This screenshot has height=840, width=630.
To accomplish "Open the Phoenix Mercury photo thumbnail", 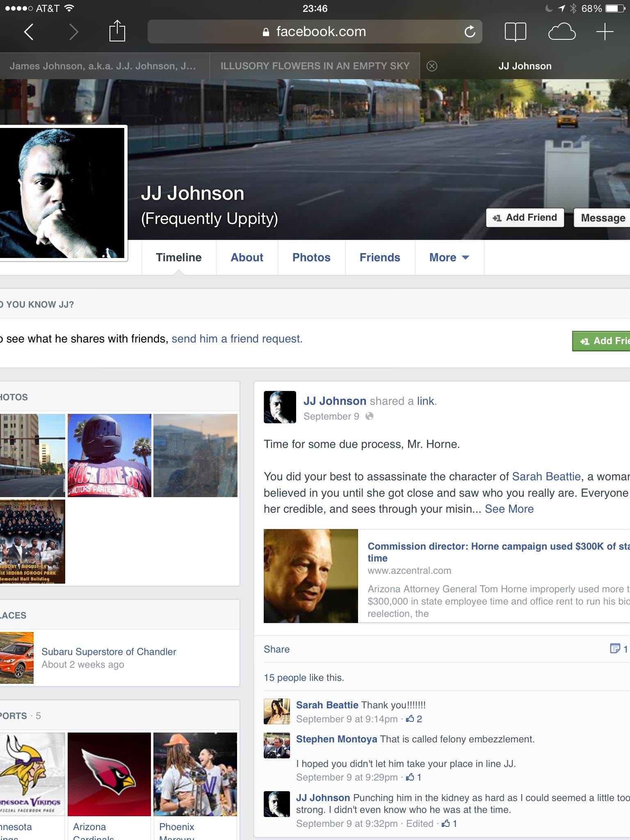I will (x=195, y=774).
